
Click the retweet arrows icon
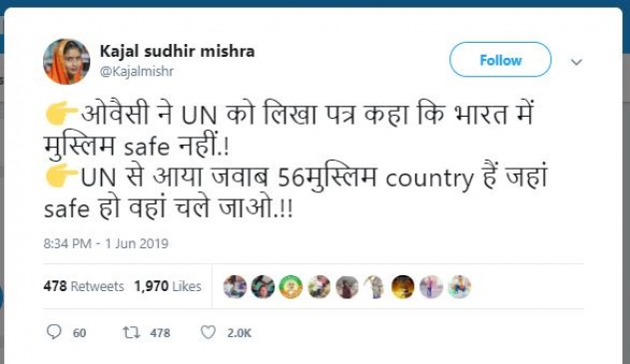coord(131,332)
